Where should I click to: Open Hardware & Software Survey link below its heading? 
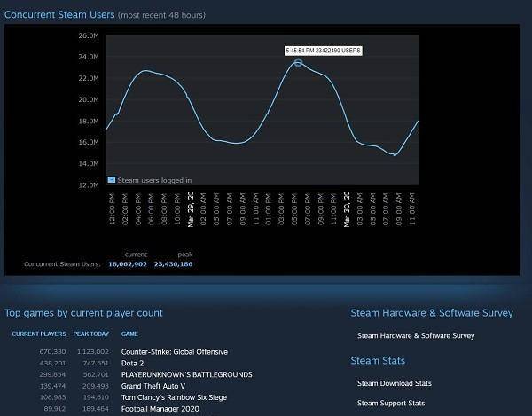(x=415, y=335)
